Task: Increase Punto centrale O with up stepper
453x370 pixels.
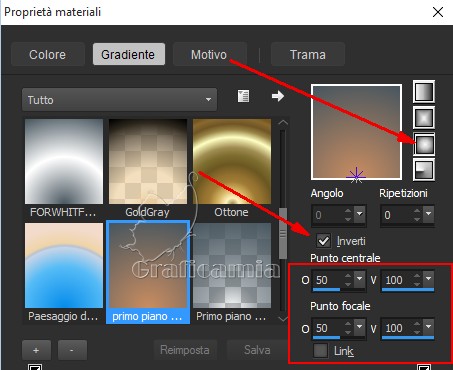Action: (348, 276)
